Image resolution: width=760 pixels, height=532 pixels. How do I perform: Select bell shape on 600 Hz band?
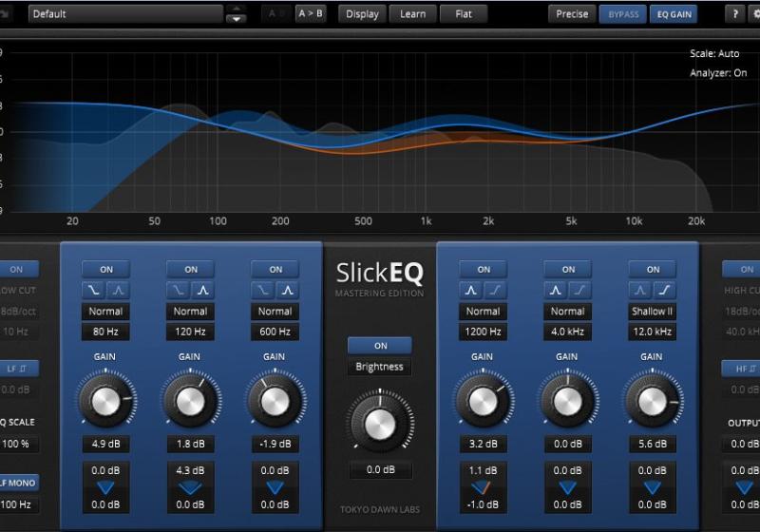[287, 290]
